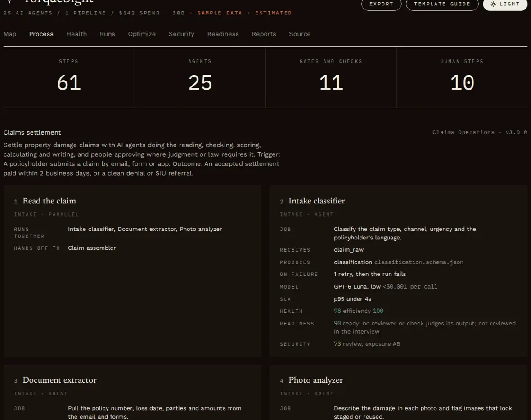Click the Claims Operations v3.0.0 label
The height and width of the screenshot is (420, 531).
(480, 132)
